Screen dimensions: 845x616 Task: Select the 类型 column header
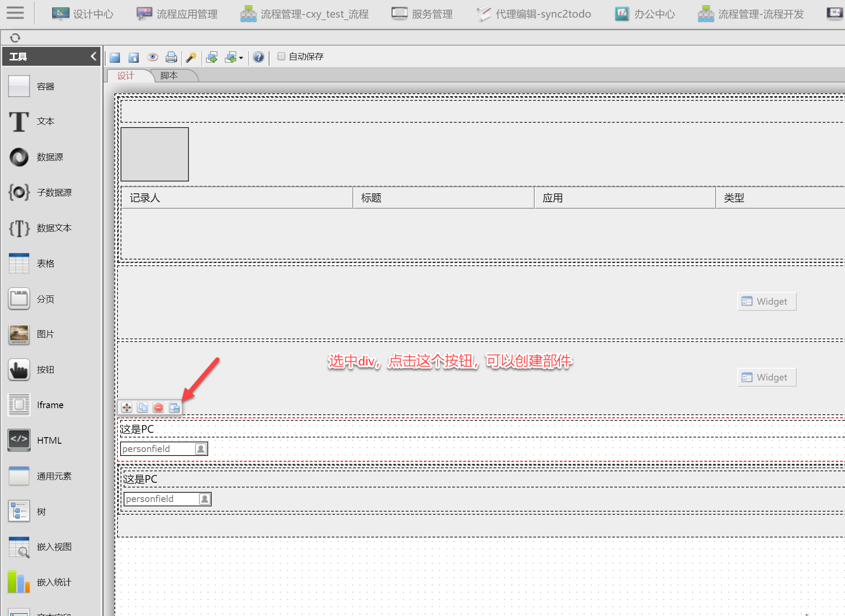(780, 198)
